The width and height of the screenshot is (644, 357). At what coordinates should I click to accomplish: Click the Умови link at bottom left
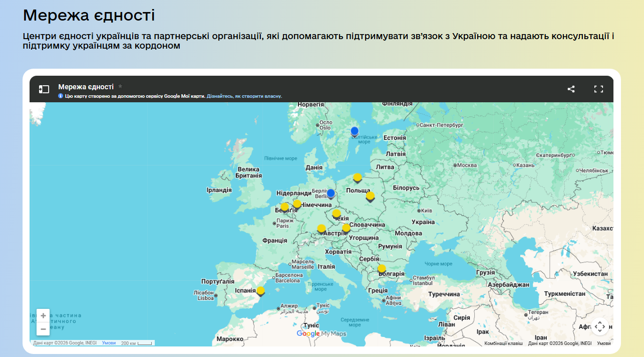pyautogui.click(x=109, y=343)
